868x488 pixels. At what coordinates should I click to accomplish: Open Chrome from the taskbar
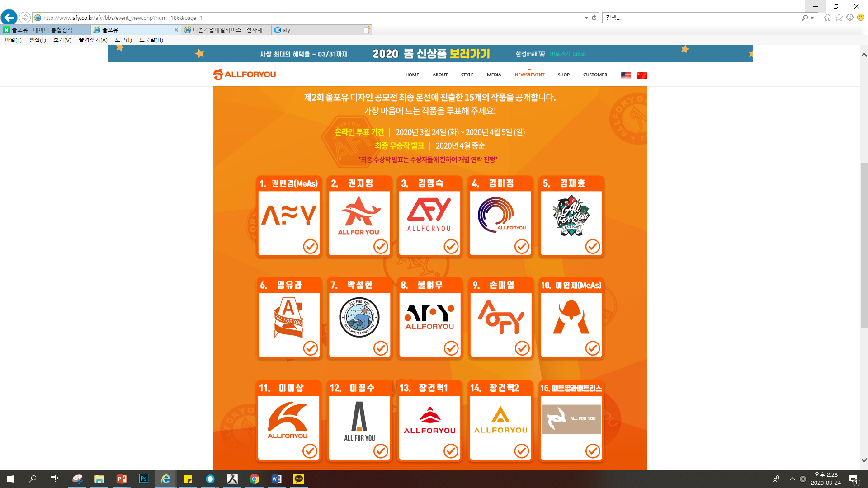[255, 479]
